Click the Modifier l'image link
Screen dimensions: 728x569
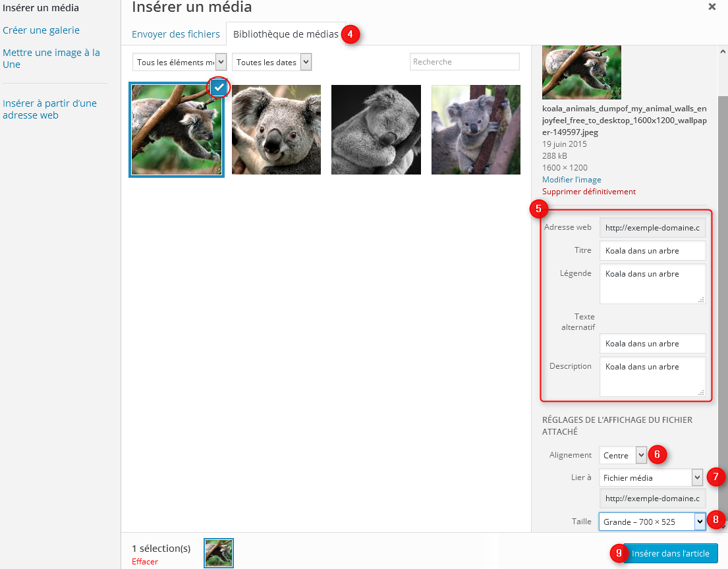[571, 180]
